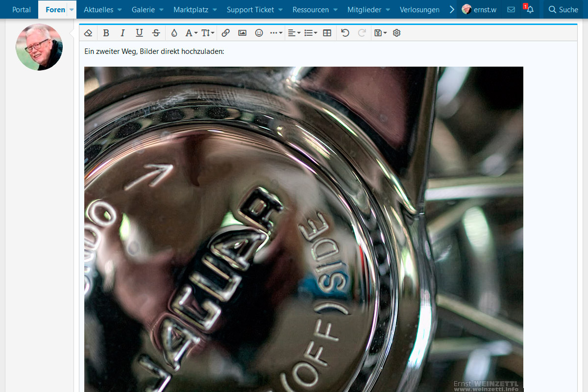This screenshot has width=588, height=392.
Task: Go to the Verlosungen section
Action: pyautogui.click(x=419, y=9)
